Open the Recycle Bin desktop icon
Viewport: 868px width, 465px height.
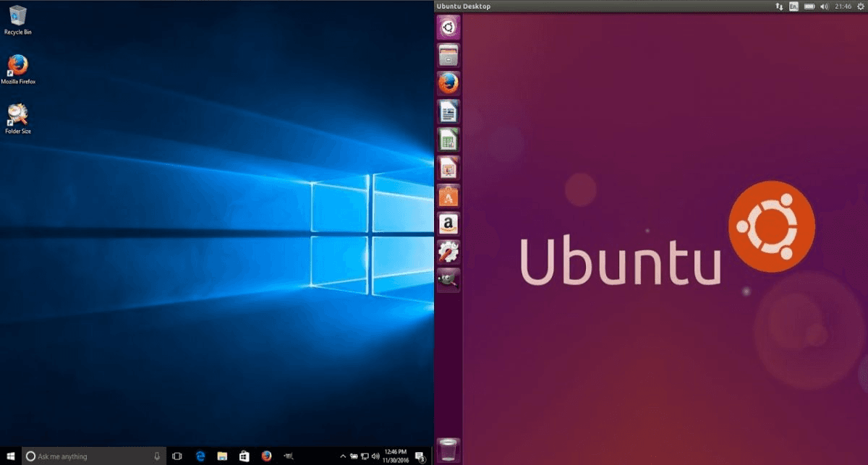click(17, 20)
